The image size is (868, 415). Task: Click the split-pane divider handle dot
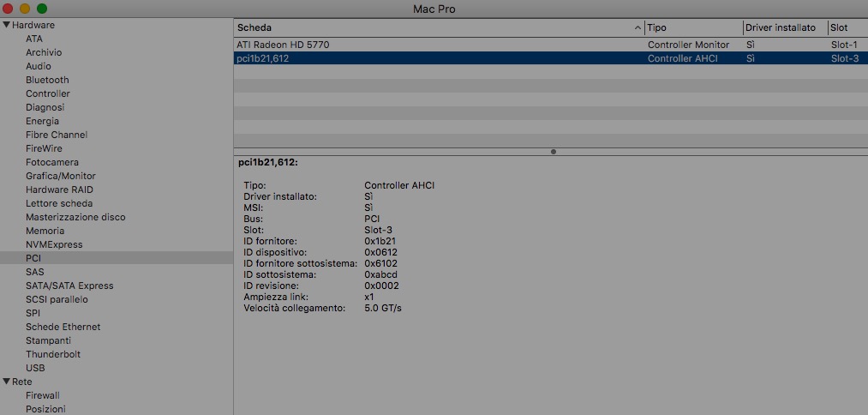click(553, 151)
